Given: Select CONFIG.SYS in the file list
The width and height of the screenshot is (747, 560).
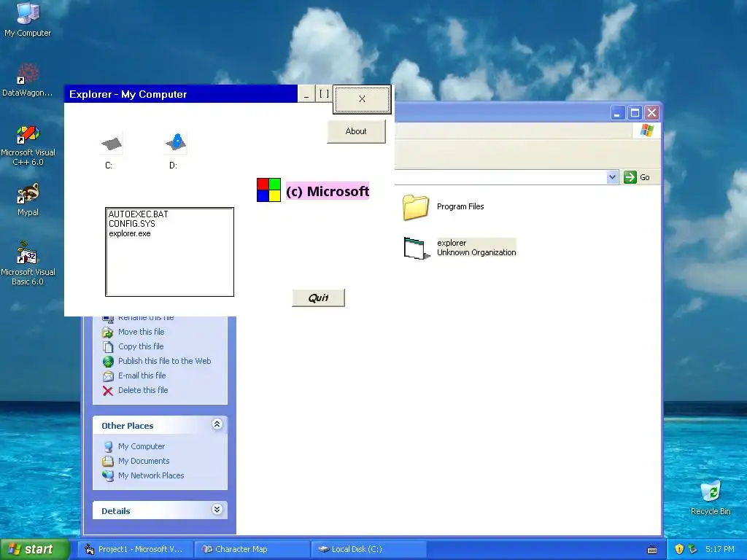Looking at the screenshot, I should [x=132, y=224].
